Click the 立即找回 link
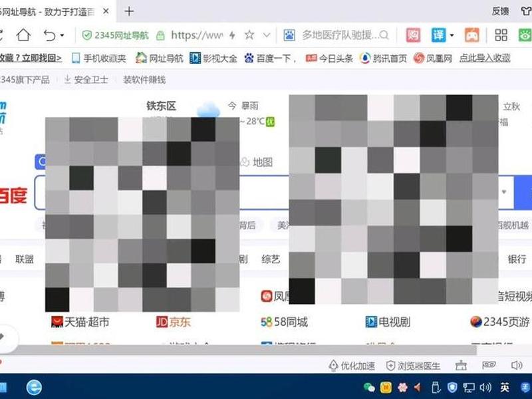The width and height of the screenshot is (532, 399). point(42,58)
